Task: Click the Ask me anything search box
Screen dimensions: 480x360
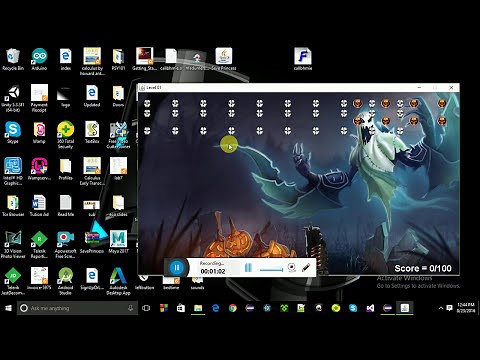Action: [77, 308]
